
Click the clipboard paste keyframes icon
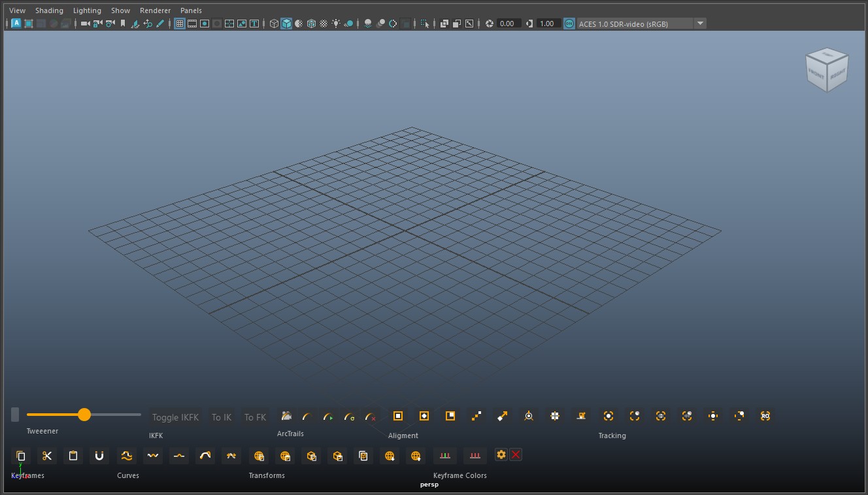click(73, 456)
